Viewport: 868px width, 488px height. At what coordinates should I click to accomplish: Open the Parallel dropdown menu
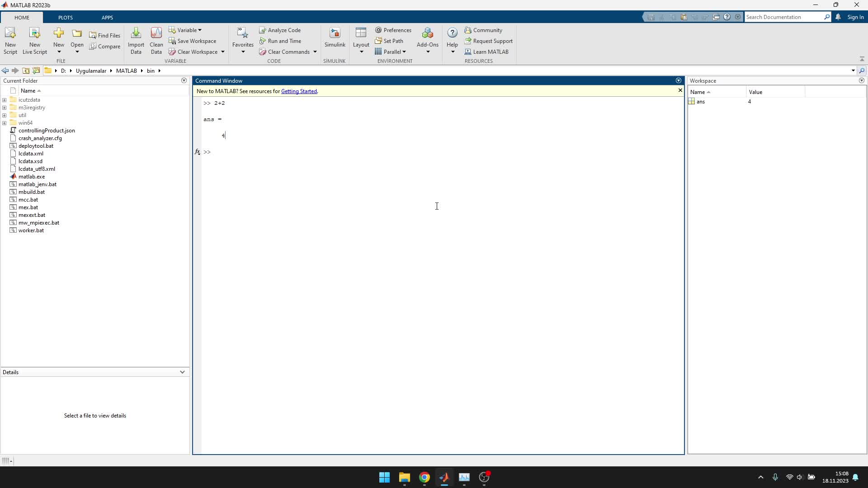click(x=390, y=52)
